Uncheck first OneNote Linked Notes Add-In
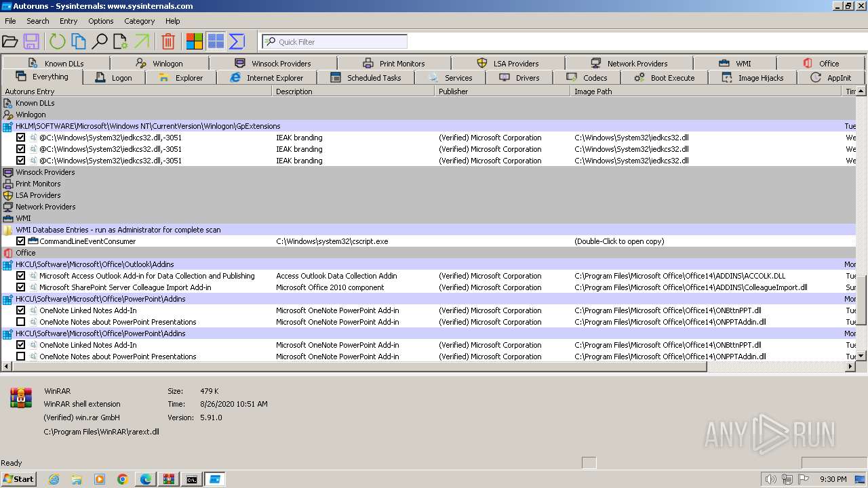The width and height of the screenshot is (868, 488). coord(20,310)
